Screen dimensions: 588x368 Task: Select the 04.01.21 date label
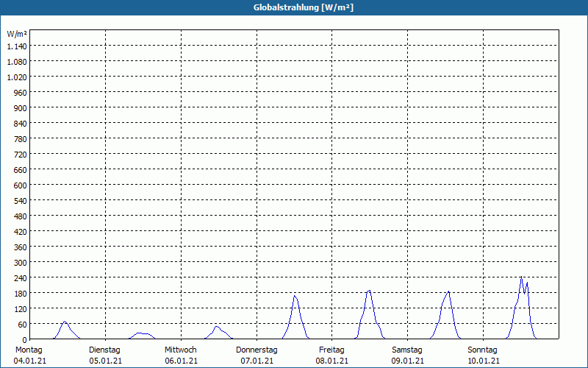tap(30, 361)
